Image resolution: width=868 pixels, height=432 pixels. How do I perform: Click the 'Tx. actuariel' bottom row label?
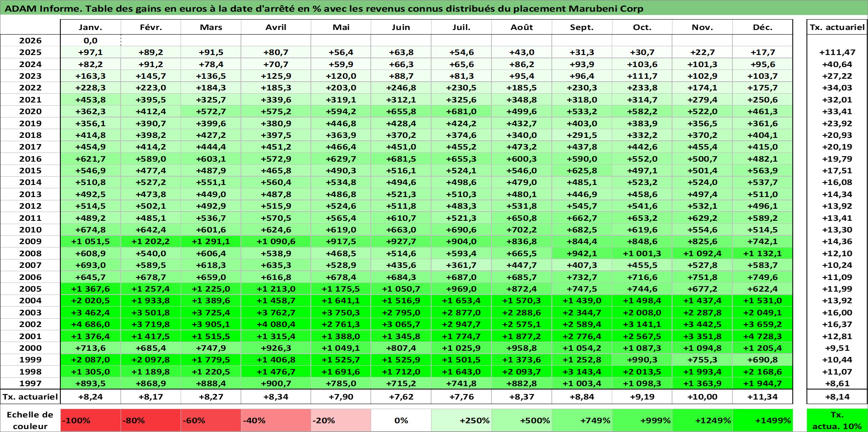(30, 397)
